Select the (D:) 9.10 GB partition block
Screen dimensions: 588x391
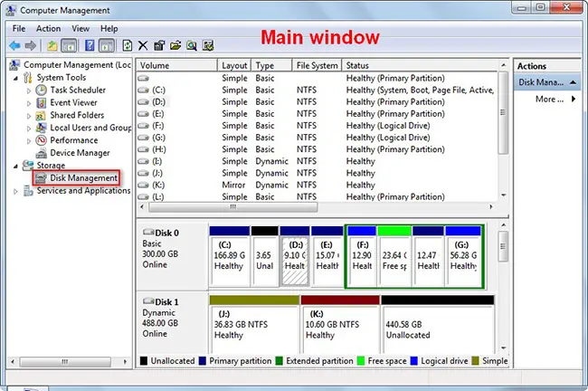coord(295,256)
